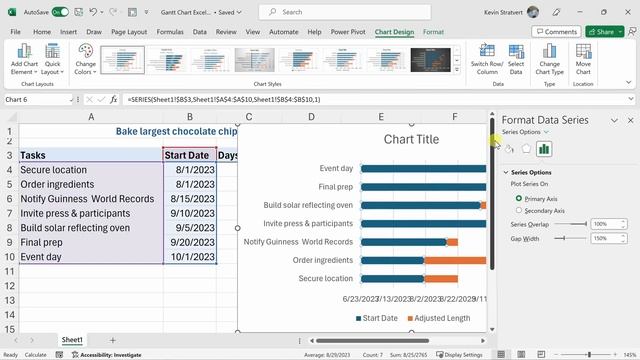This screenshot has width=640, height=360.
Task: Click Kevin Stratvert profile picture
Action: pyautogui.click(x=533, y=12)
